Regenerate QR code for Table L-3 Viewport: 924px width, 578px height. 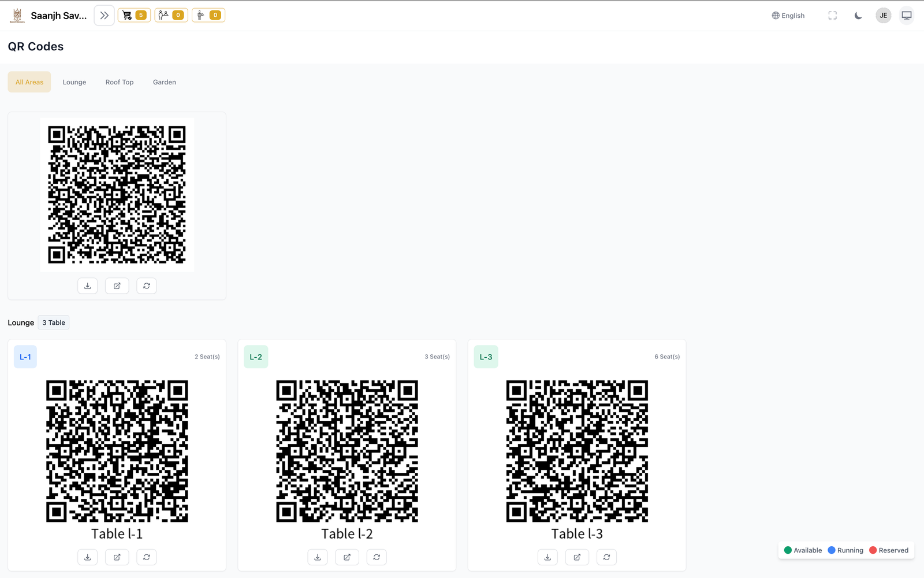pyautogui.click(x=606, y=557)
